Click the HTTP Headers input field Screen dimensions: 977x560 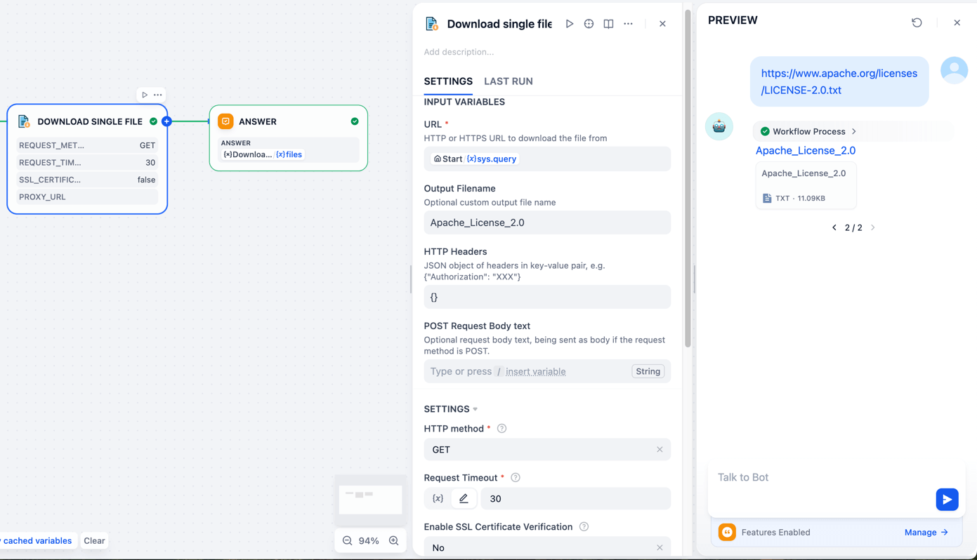pos(547,298)
